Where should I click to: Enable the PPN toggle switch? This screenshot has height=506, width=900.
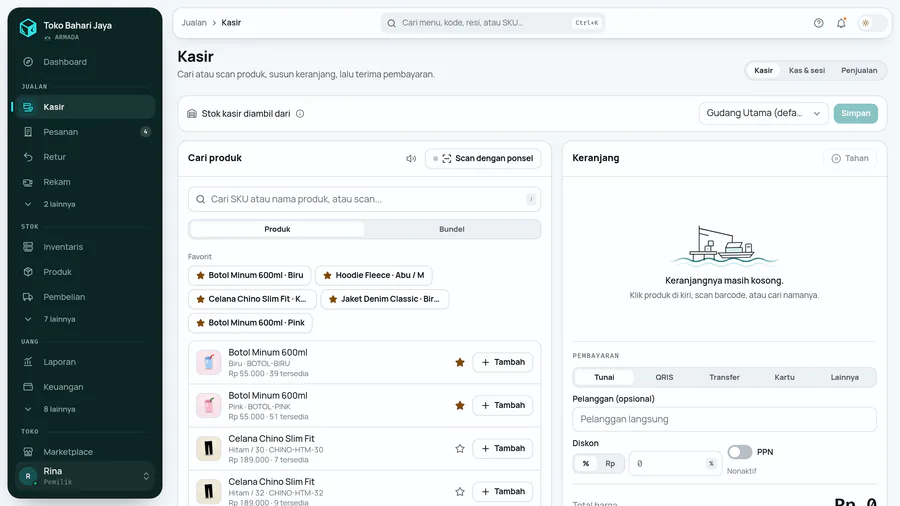tap(739, 452)
